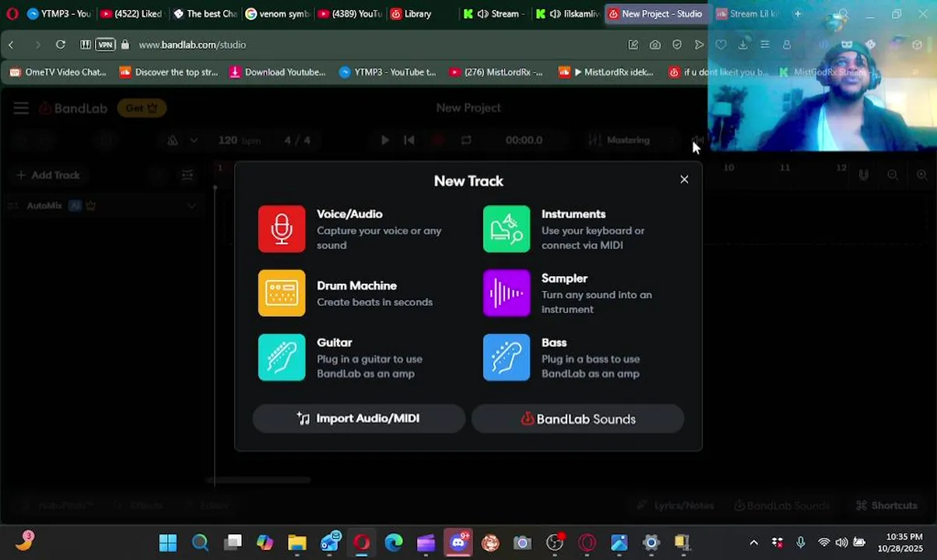Open File Explorer from the taskbar
This screenshot has height=560, width=937.
297,543
